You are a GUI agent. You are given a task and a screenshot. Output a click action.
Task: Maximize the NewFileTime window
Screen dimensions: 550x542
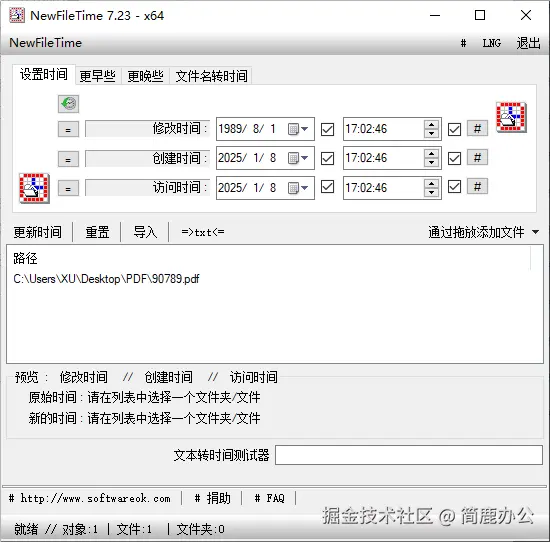(x=480, y=15)
